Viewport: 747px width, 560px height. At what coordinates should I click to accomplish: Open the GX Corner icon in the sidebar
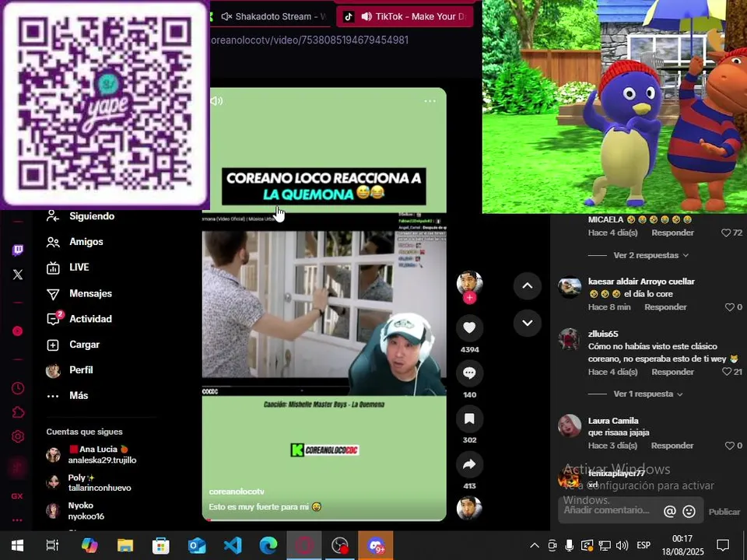click(17, 496)
